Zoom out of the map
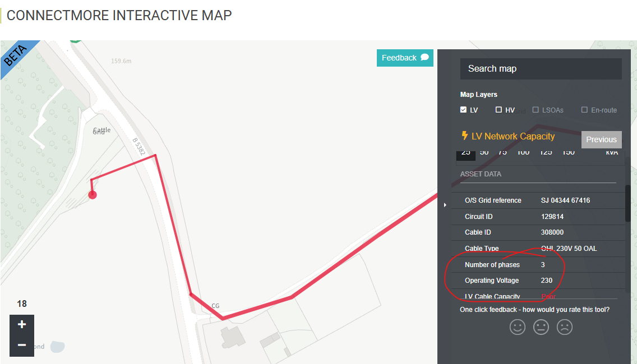This screenshot has width=637, height=364. (x=22, y=345)
